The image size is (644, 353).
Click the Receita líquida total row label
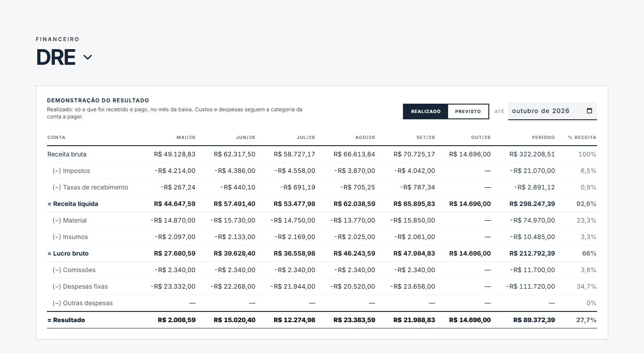point(73,204)
